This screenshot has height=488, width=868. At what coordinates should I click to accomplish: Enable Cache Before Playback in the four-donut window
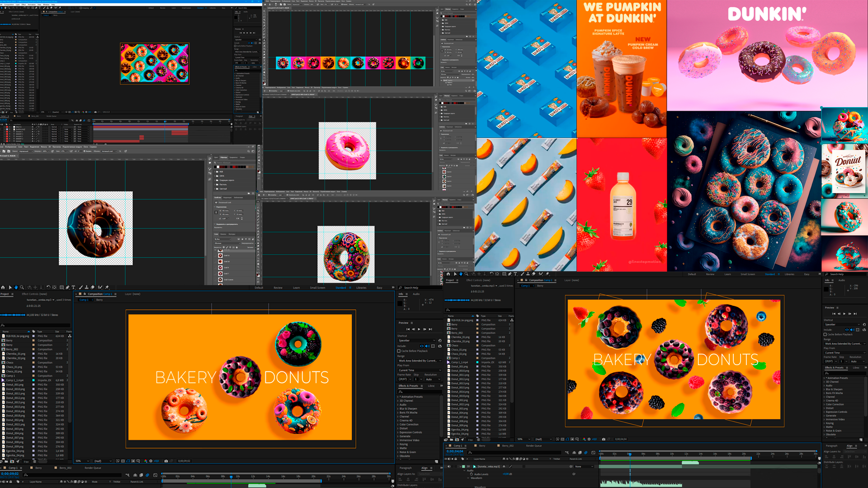(x=399, y=351)
